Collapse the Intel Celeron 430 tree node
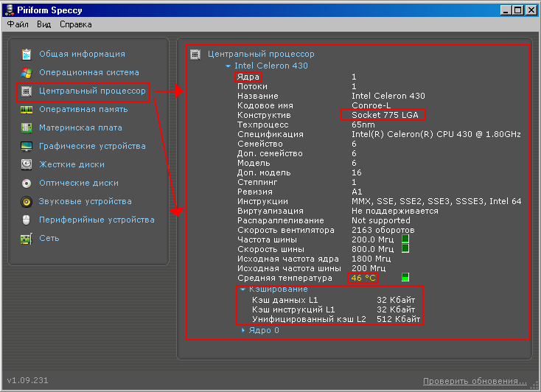 [228, 66]
